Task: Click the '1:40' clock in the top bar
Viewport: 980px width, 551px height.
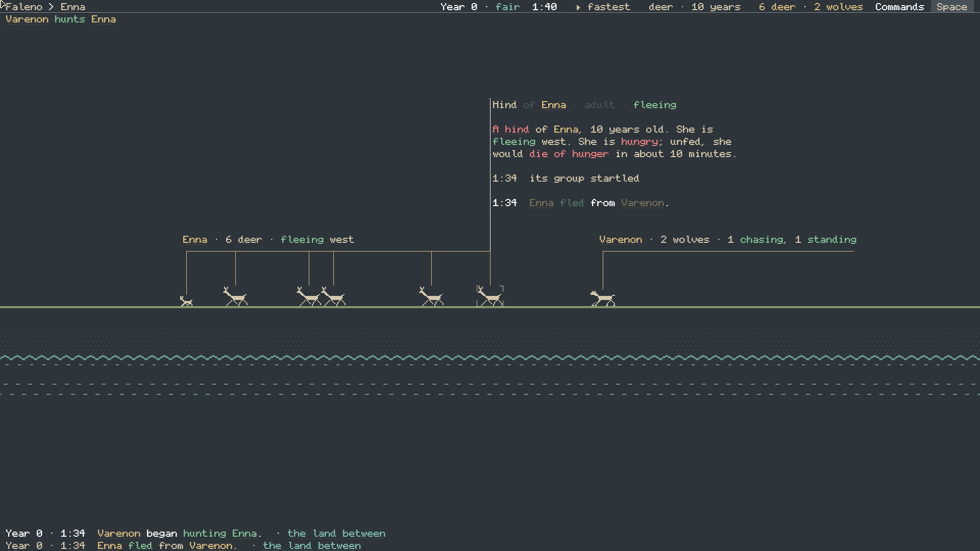Action: (x=544, y=7)
